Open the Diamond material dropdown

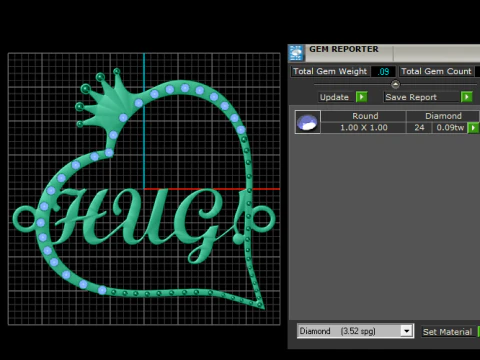[x=406, y=331]
